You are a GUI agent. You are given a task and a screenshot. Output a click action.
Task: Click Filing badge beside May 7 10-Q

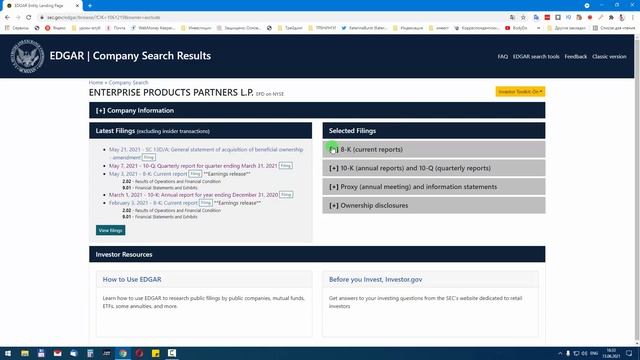286,166
